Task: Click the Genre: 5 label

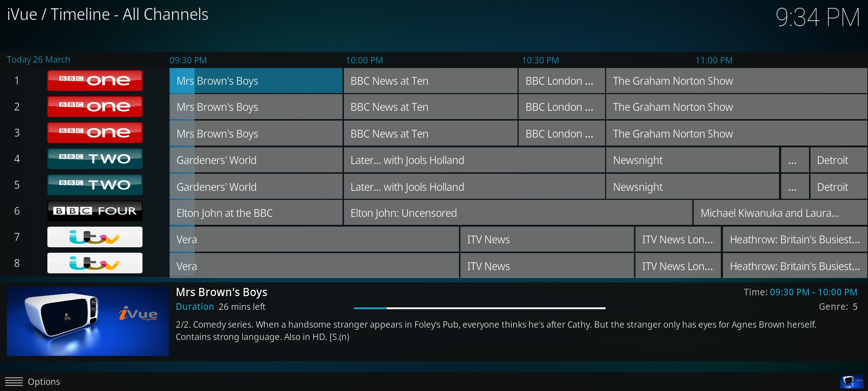Action: pyautogui.click(x=838, y=307)
